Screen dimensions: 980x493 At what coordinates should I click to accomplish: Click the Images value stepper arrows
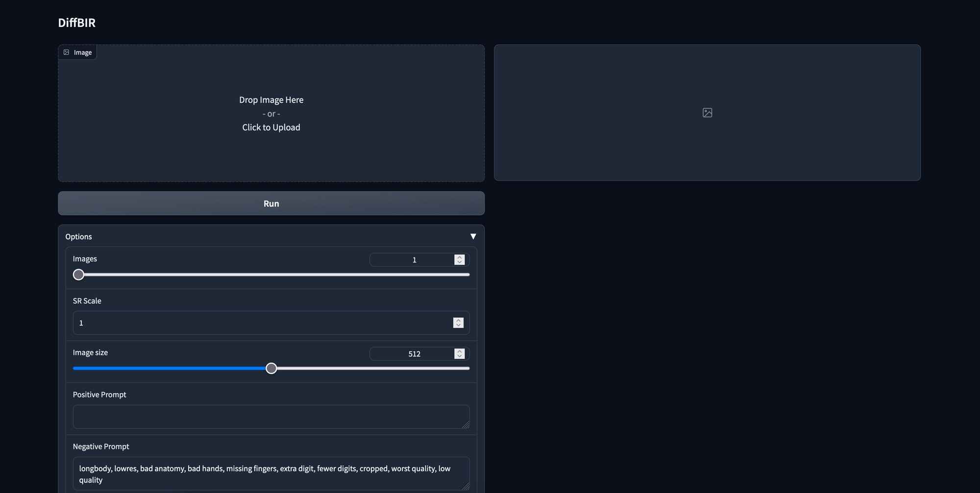[x=459, y=260]
